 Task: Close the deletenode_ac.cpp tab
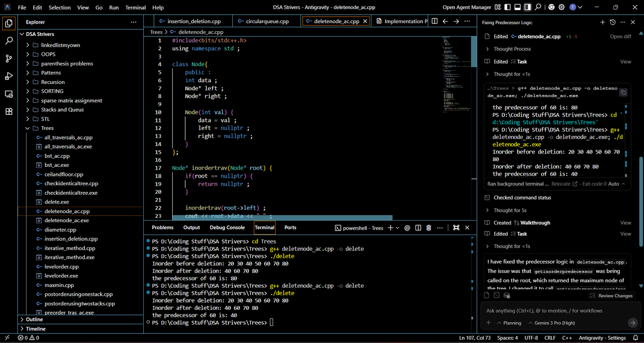point(365,21)
